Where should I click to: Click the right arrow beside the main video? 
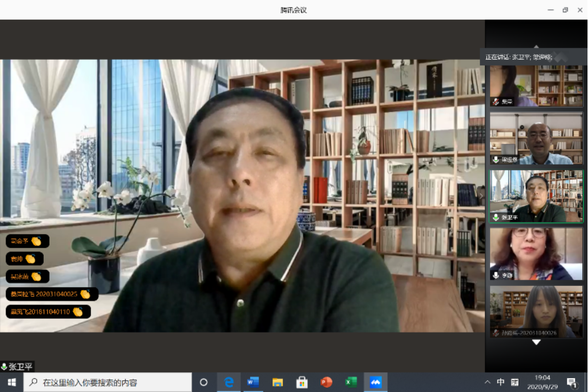(481, 196)
